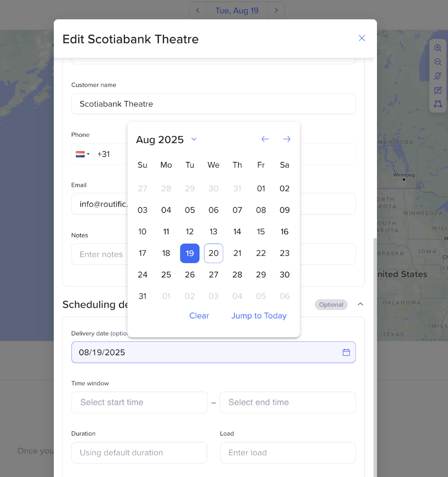The width and height of the screenshot is (448, 477).
Task: Open the Tue, Aug 19 date selector
Action: click(x=237, y=10)
